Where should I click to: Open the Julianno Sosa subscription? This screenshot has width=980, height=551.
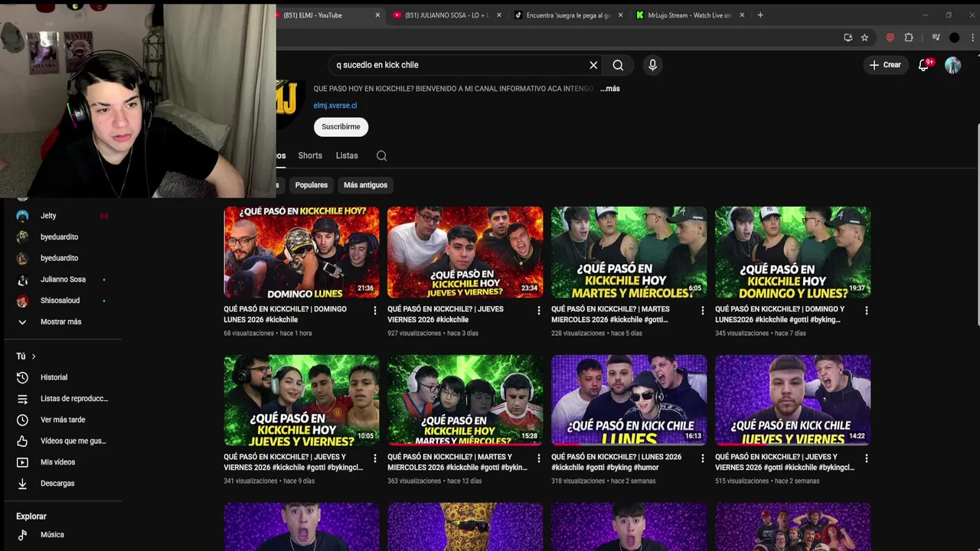tap(63, 280)
